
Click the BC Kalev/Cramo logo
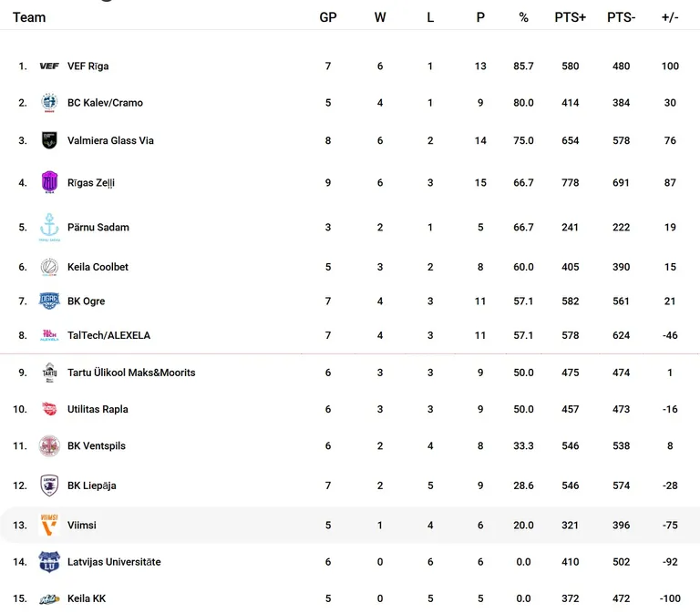(49, 103)
